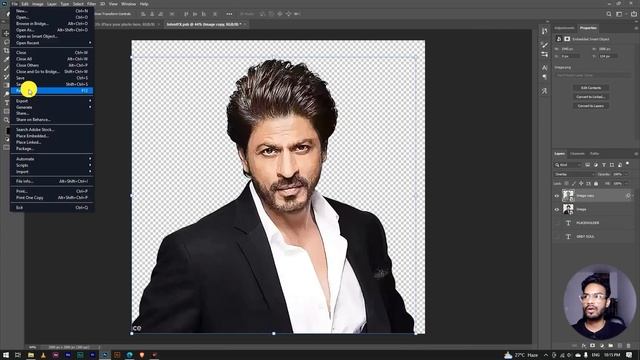Expand the Export submenu
This screenshot has height=360, width=640.
click(52, 101)
